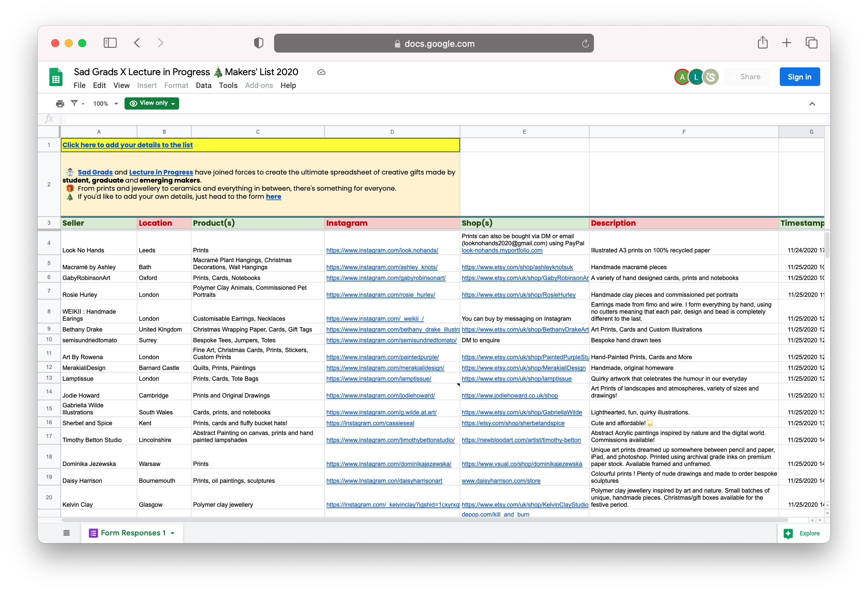Select the Location header cell

tap(164, 223)
